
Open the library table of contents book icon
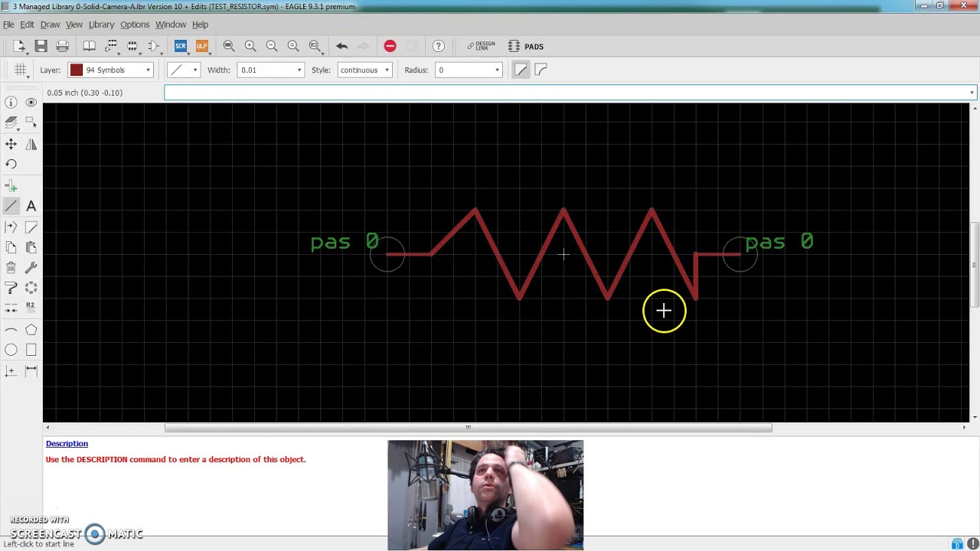90,47
